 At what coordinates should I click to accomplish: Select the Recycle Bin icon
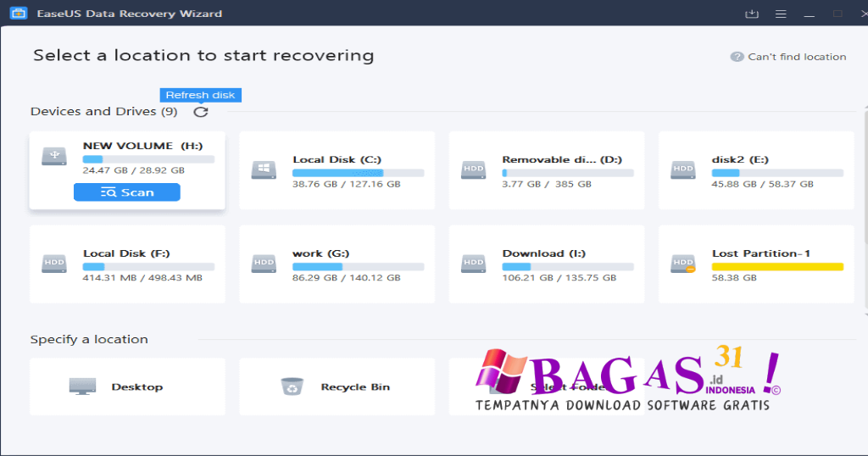click(292, 386)
